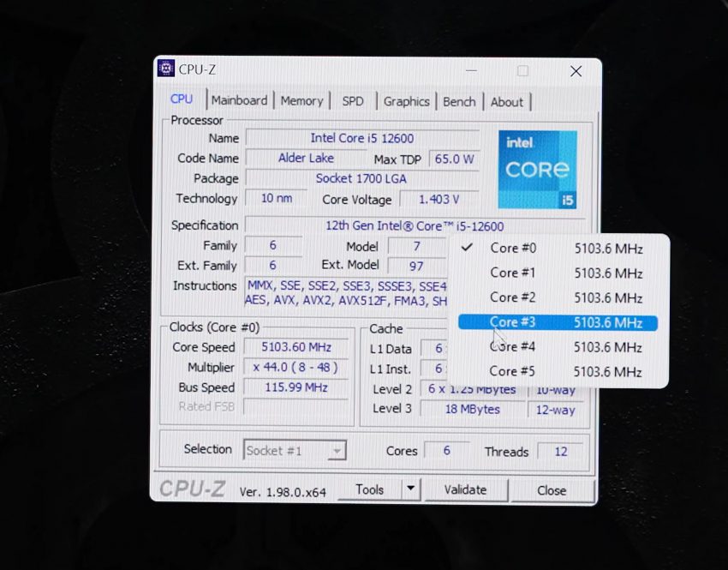The width and height of the screenshot is (728, 570).
Task: Click the Validate button
Action: [465, 489]
